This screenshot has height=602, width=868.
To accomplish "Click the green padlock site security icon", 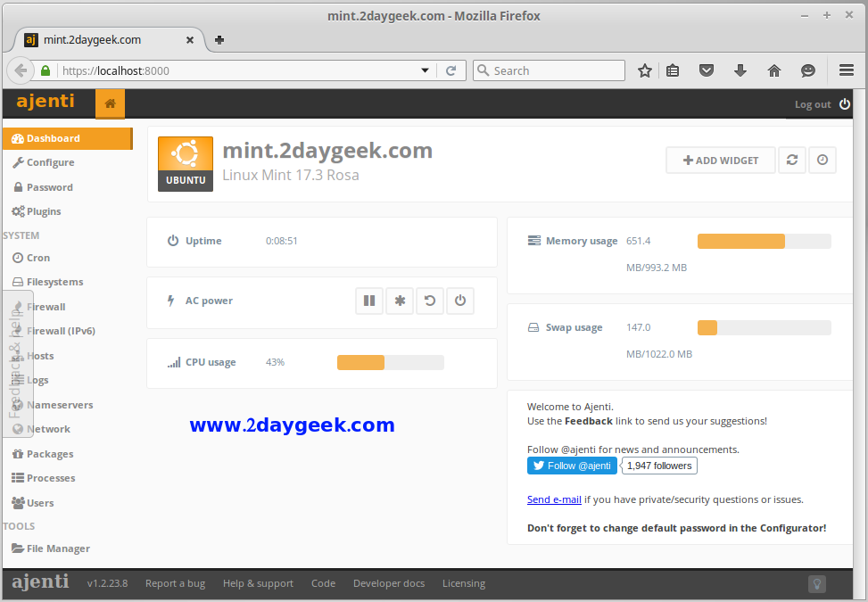I will point(45,70).
